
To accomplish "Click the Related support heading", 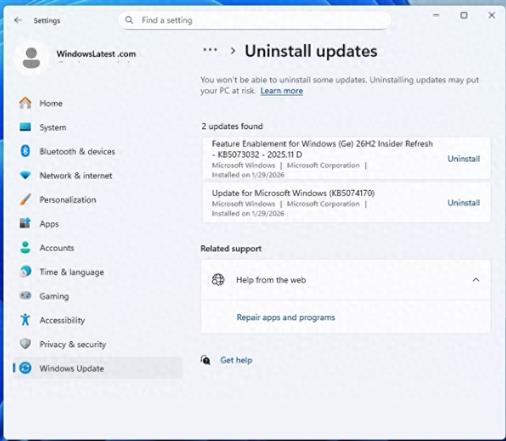I will tap(231, 248).
